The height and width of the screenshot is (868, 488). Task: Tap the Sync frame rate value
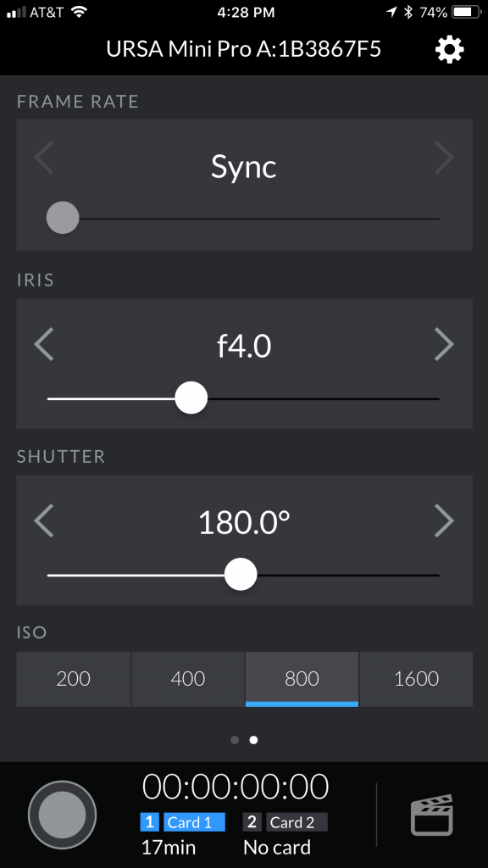pos(244,167)
